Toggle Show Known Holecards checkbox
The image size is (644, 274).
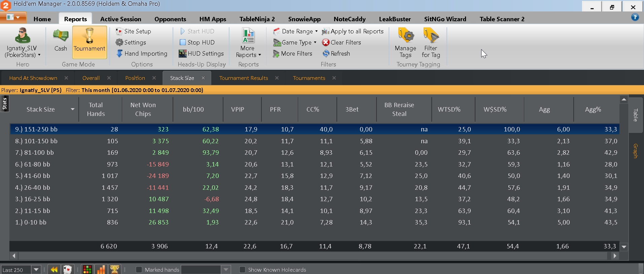(242, 270)
